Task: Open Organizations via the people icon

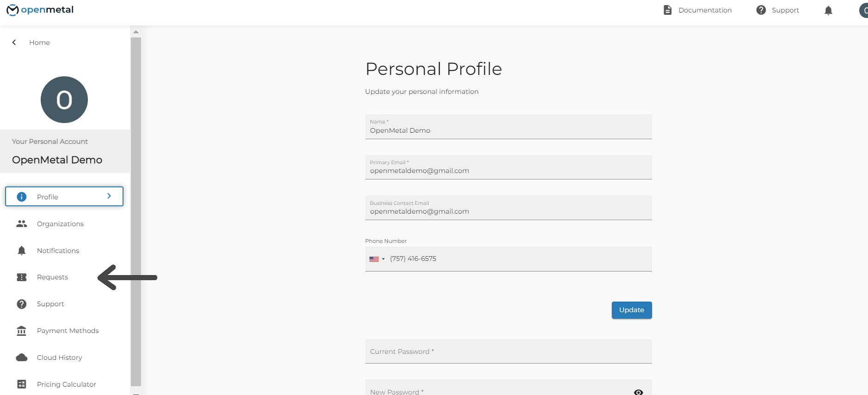Action: pyautogui.click(x=21, y=223)
